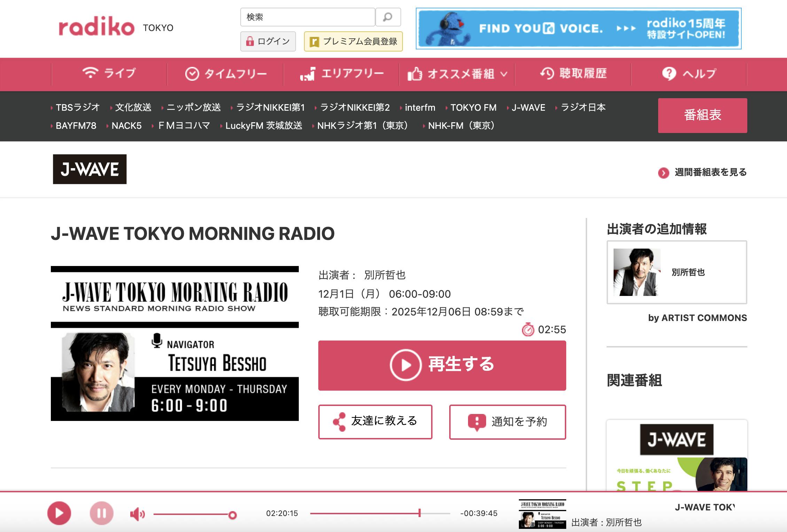Share using the 友達に教える button

point(375,422)
